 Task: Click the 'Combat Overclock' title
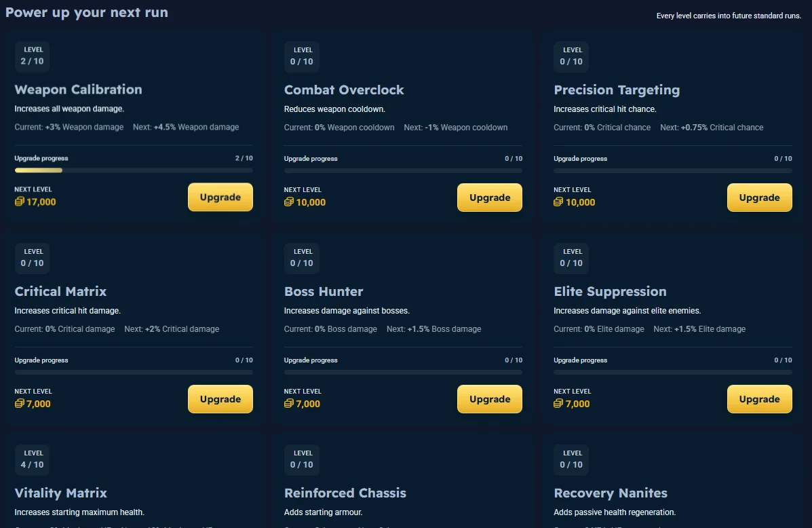pyautogui.click(x=344, y=90)
